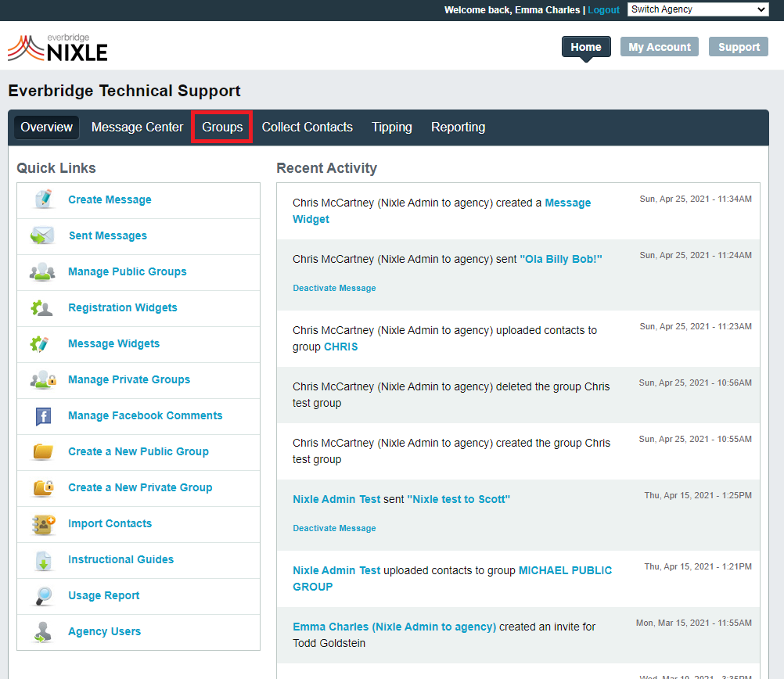
Task: Click the Manage Private Groups lock icon
Action: tap(43, 379)
